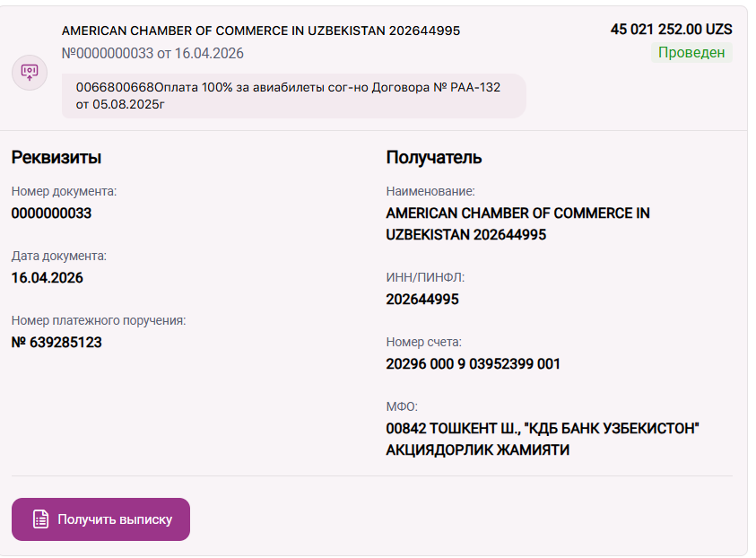Screen dimensions: 756x558
Task: Click the document icon inside the Получить выписку button
Action: [40, 519]
